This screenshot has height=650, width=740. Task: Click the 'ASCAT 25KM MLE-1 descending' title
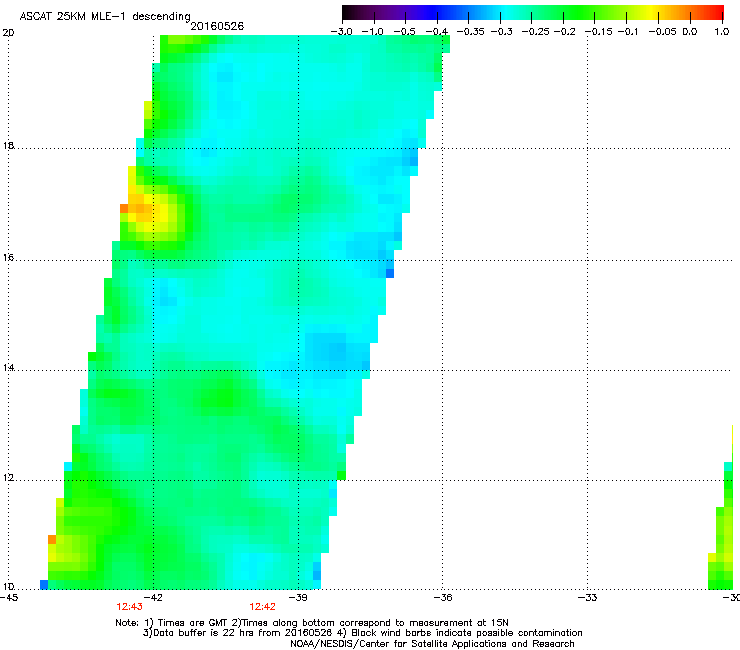pyautogui.click(x=105, y=17)
